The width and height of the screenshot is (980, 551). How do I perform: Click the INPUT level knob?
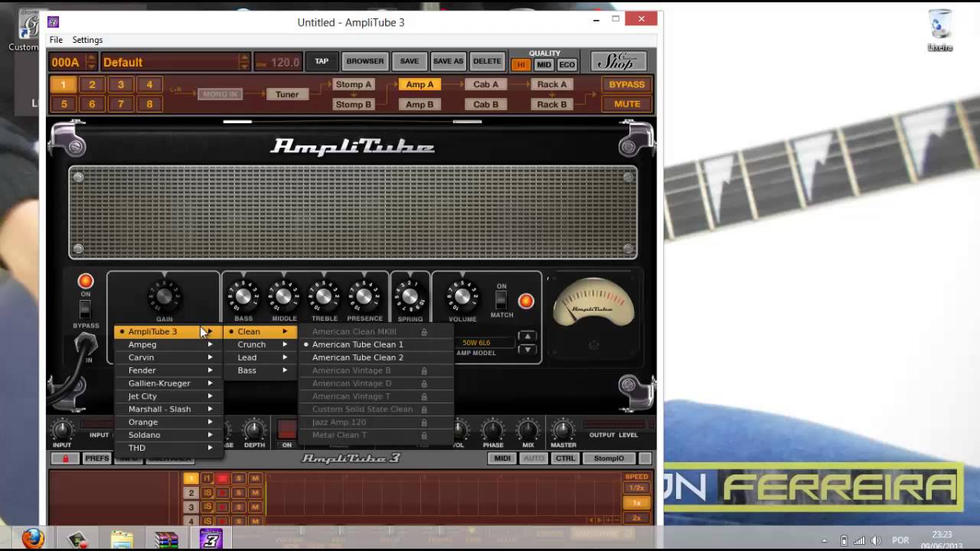click(x=61, y=429)
